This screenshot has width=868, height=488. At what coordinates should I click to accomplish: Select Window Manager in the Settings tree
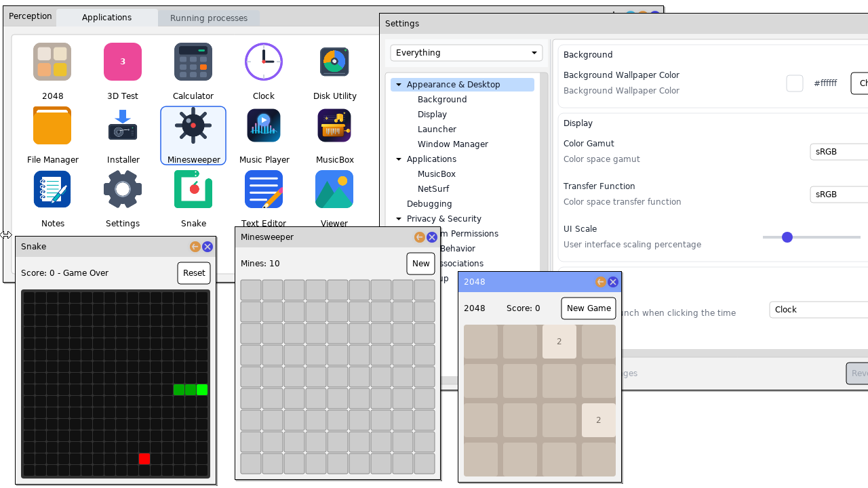(x=453, y=144)
